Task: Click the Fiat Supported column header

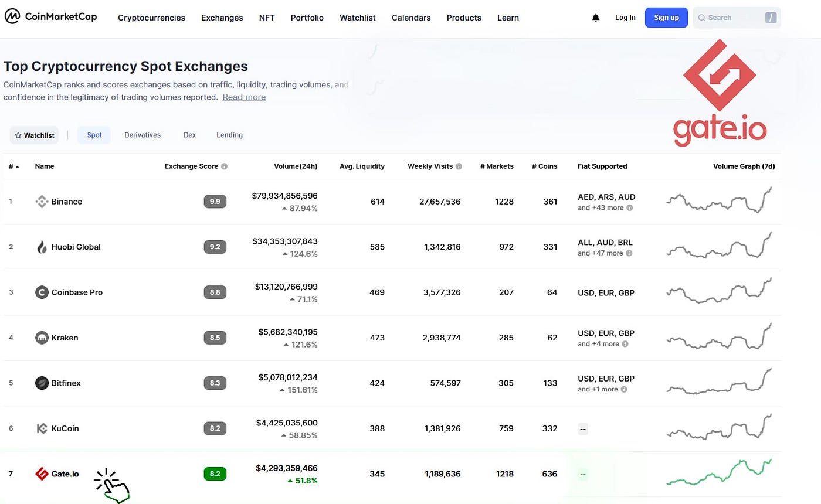Action: point(602,166)
